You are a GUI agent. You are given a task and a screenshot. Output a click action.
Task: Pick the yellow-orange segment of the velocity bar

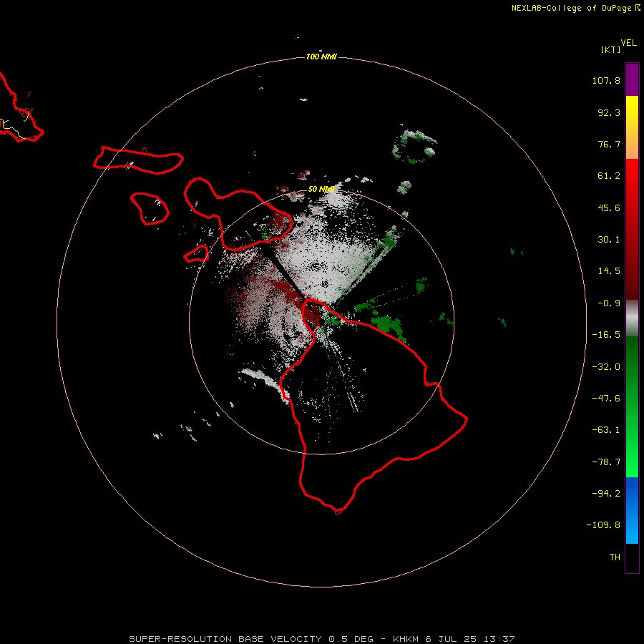click(632, 127)
